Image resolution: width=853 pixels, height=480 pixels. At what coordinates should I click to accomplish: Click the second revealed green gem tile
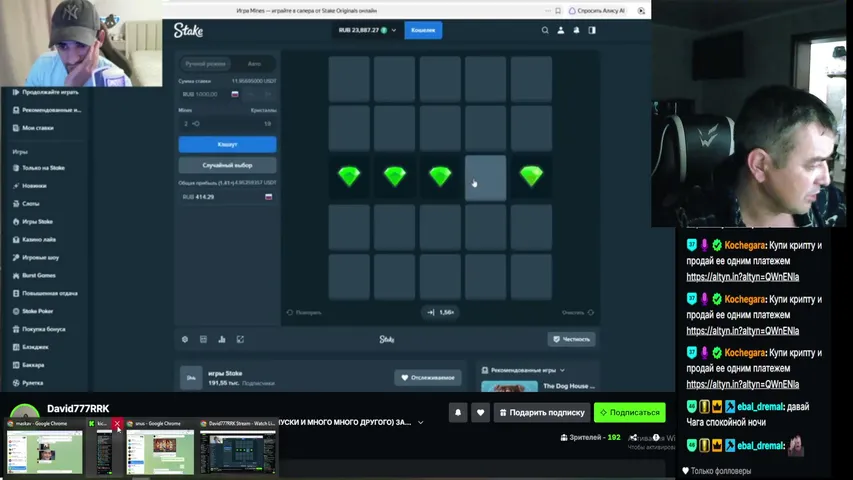coord(394,177)
